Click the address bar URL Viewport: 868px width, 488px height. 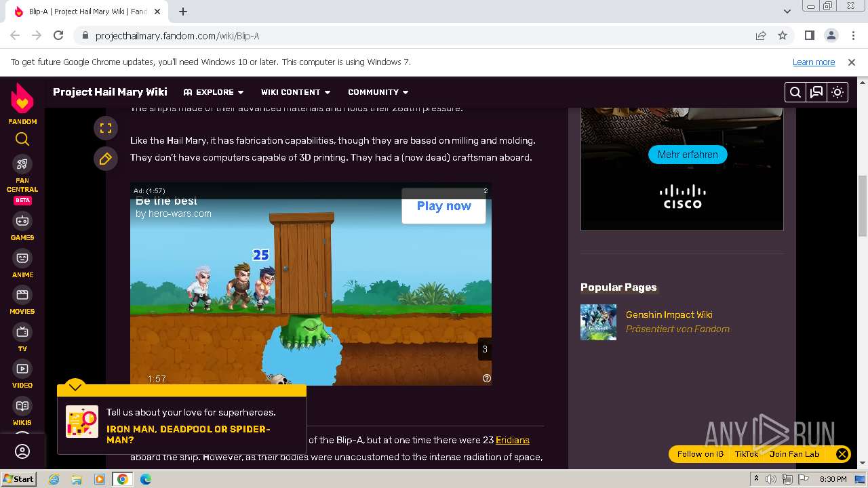[x=177, y=36]
